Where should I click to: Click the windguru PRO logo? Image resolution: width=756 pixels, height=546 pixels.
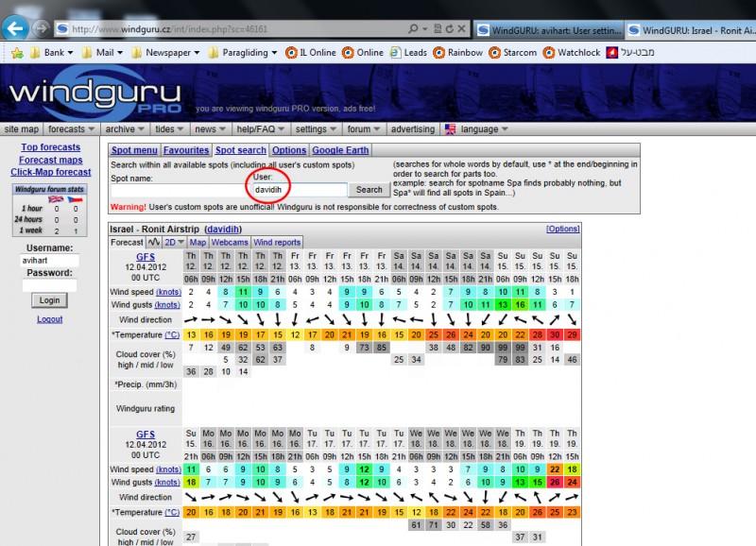coord(95,94)
